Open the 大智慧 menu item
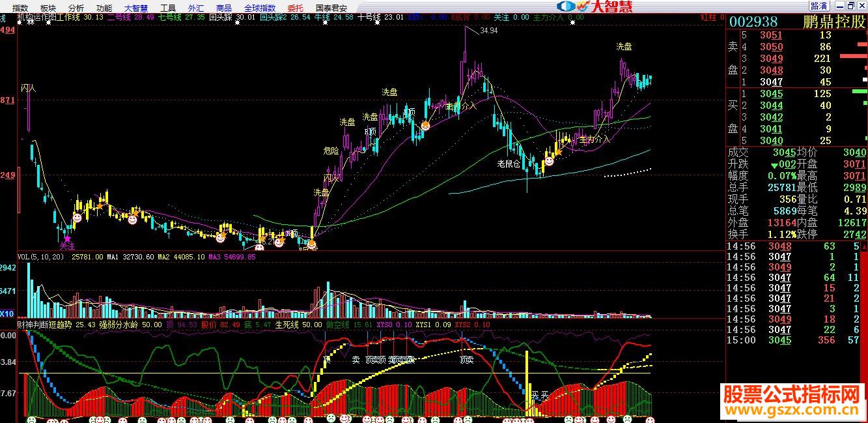 [136, 8]
